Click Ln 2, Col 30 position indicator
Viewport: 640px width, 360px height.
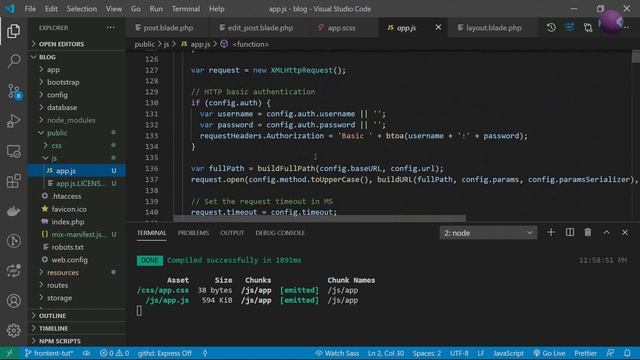click(386, 353)
